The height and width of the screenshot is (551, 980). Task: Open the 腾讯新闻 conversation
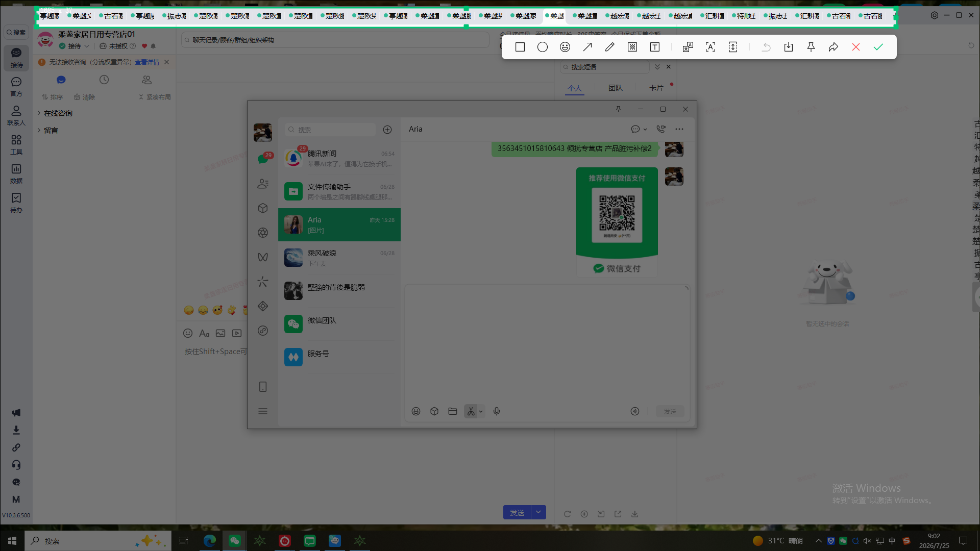coord(339,158)
